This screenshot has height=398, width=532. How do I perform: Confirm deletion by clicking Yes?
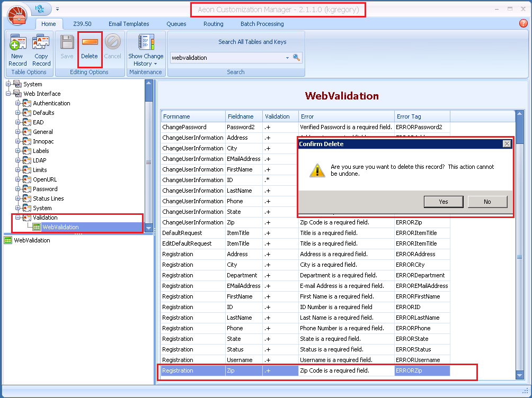point(443,202)
